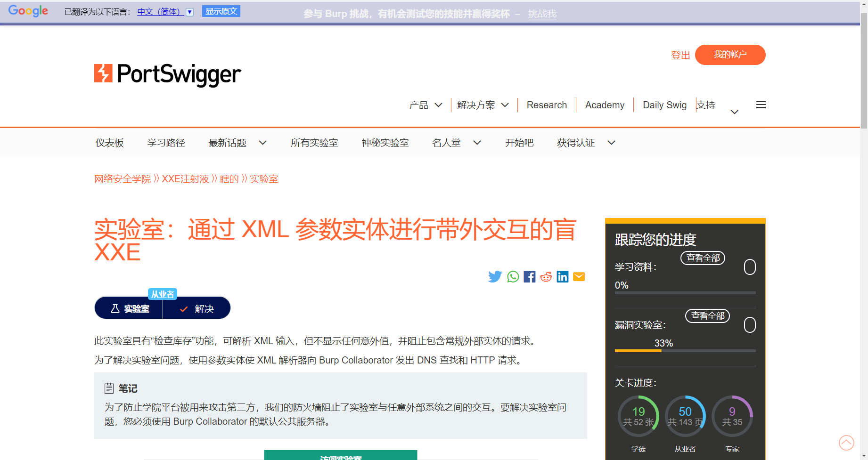Click the 支持 menu label

tap(705, 105)
